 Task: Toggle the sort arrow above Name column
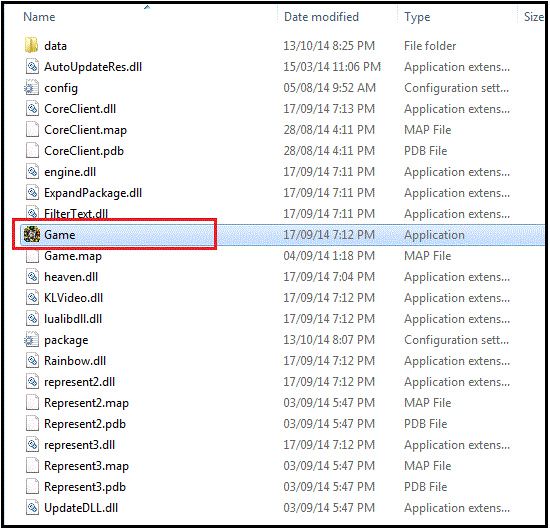pos(147,7)
